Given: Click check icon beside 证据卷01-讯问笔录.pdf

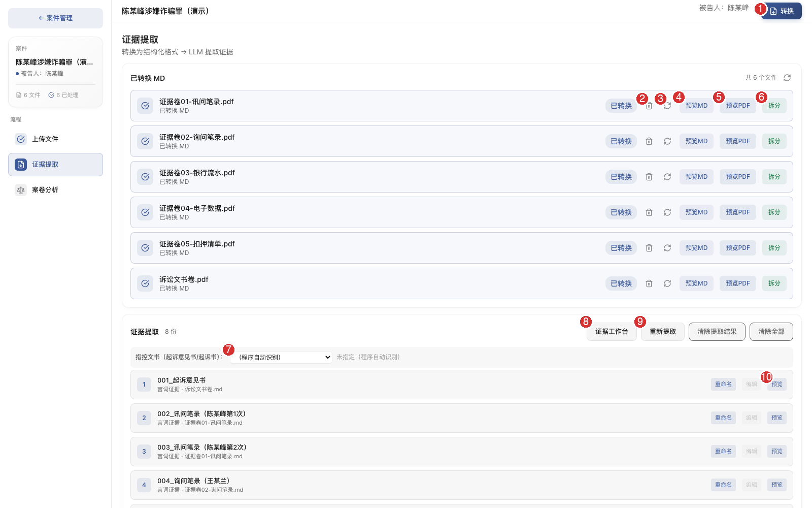Looking at the screenshot, I should [145, 106].
